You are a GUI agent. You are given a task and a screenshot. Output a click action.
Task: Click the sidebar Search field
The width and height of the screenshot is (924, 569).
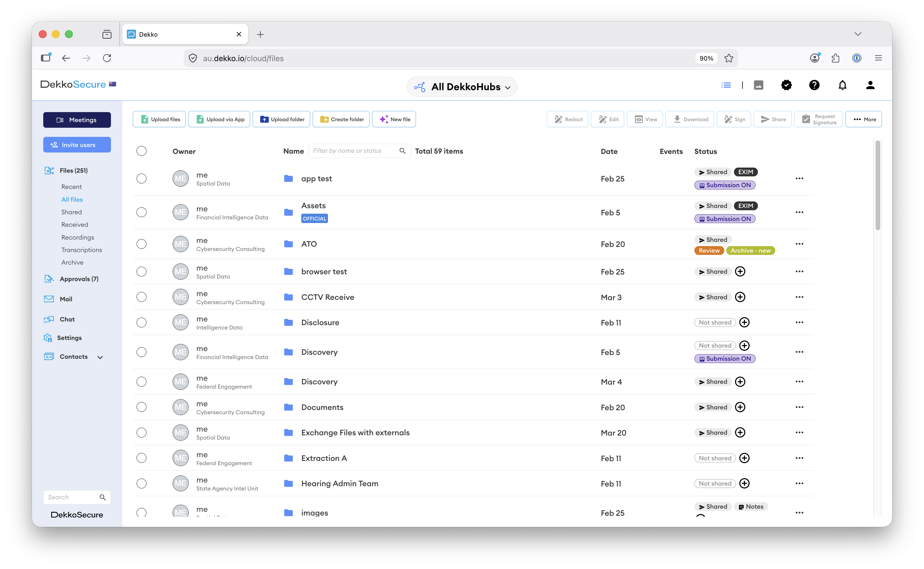[x=77, y=497]
